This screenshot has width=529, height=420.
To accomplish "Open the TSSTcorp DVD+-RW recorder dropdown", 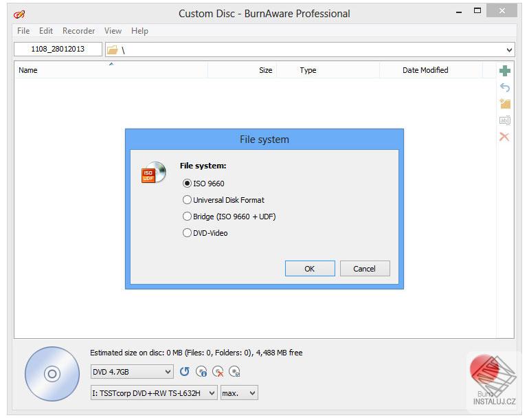I will pos(154,393).
